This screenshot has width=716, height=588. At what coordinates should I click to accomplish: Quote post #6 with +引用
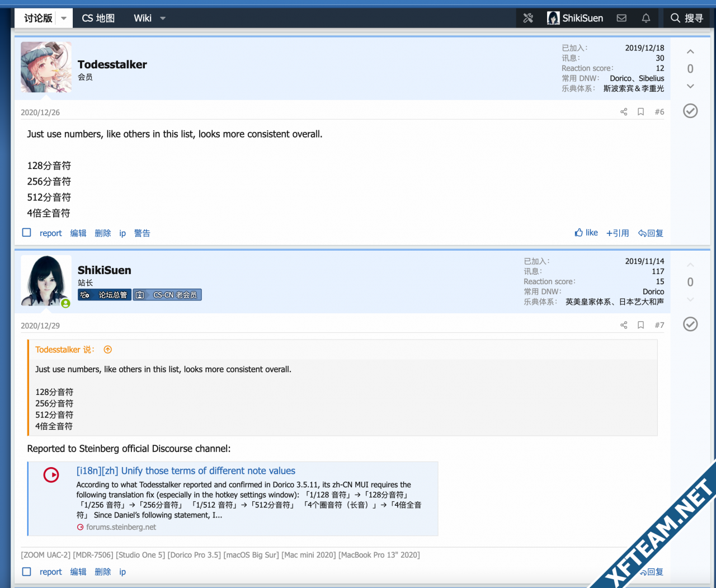[x=618, y=233]
